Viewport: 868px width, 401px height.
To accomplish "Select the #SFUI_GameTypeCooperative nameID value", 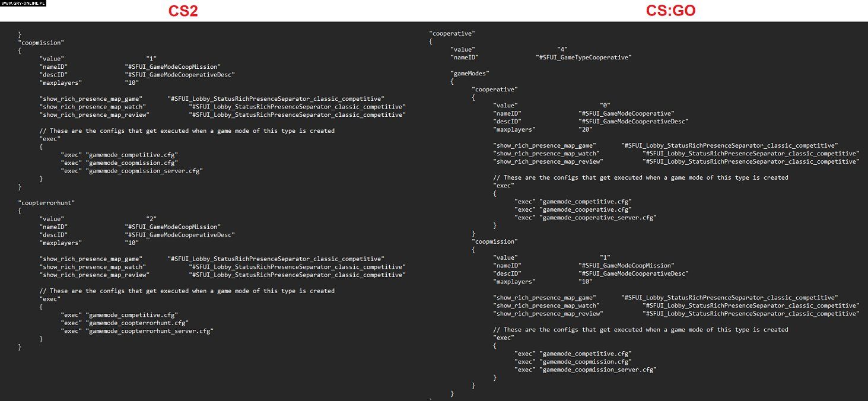I will [583, 57].
